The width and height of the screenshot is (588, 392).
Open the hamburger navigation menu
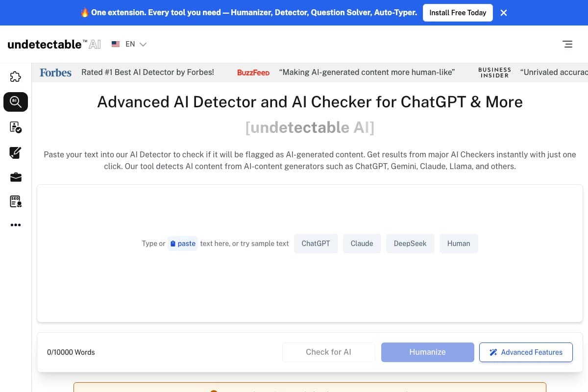click(567, 44)
